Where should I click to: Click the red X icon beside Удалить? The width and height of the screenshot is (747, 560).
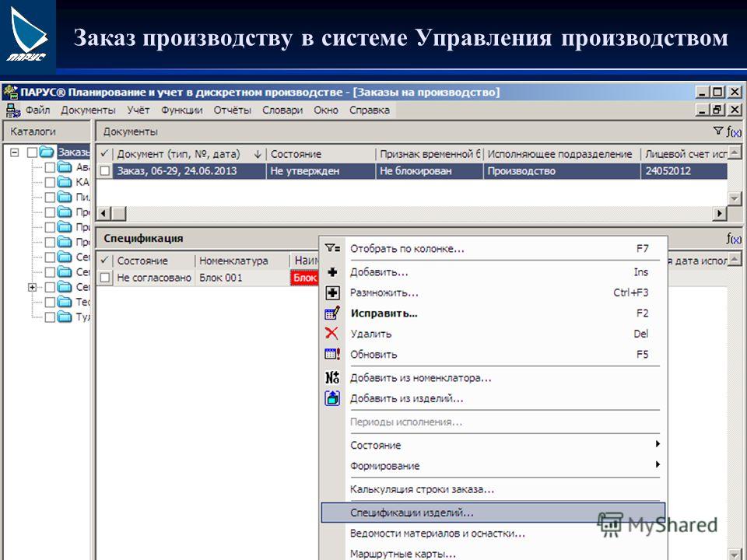click(x=331, y=334)
